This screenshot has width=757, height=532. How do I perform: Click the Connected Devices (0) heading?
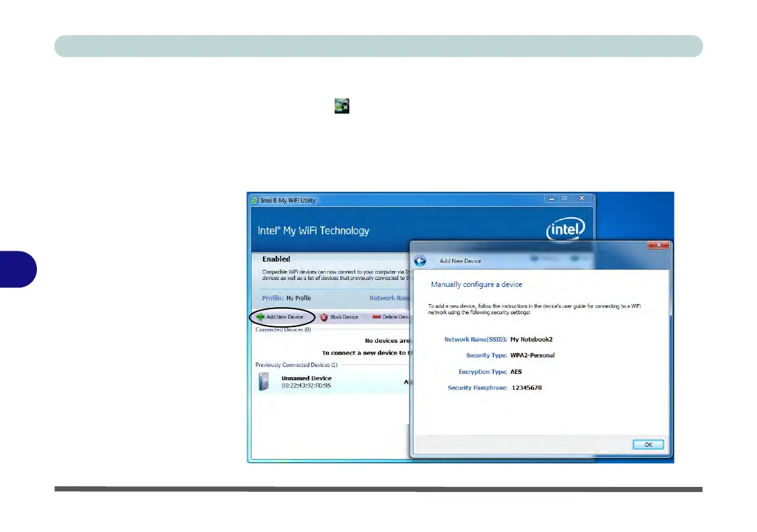[x=283, y=329]
